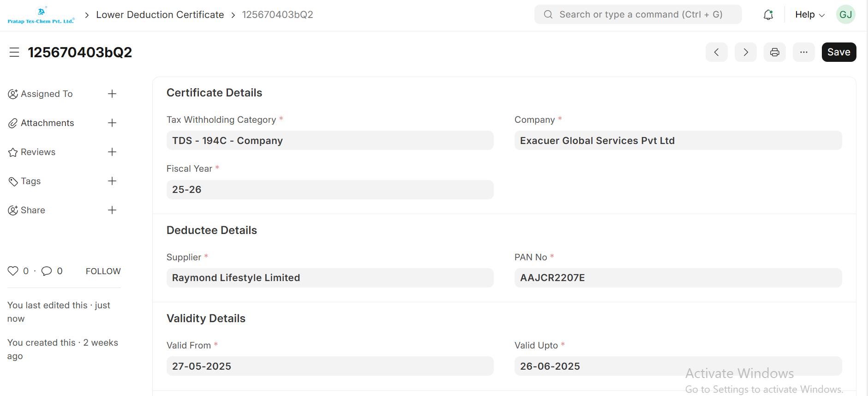Open the Help dropdown menu
This screenshot has width=868, height=396.
point(809,15)
